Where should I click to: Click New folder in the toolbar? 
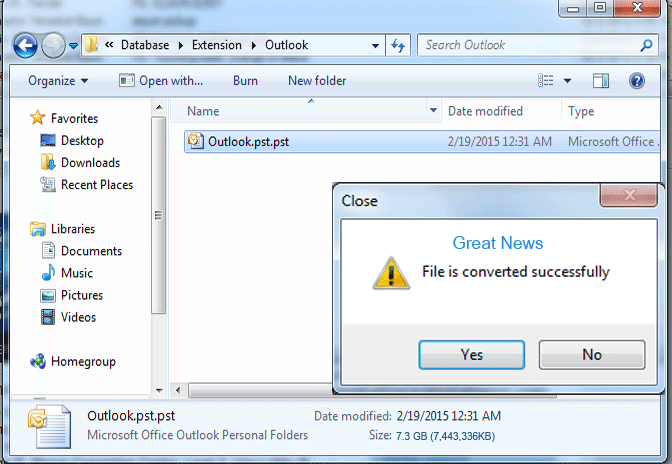[x=317, y=81]
